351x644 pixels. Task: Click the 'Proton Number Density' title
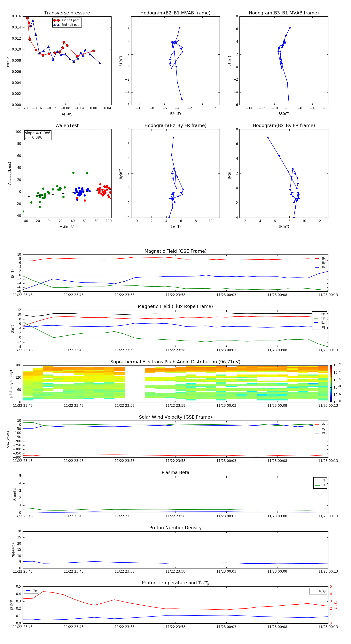coord(175,528)
